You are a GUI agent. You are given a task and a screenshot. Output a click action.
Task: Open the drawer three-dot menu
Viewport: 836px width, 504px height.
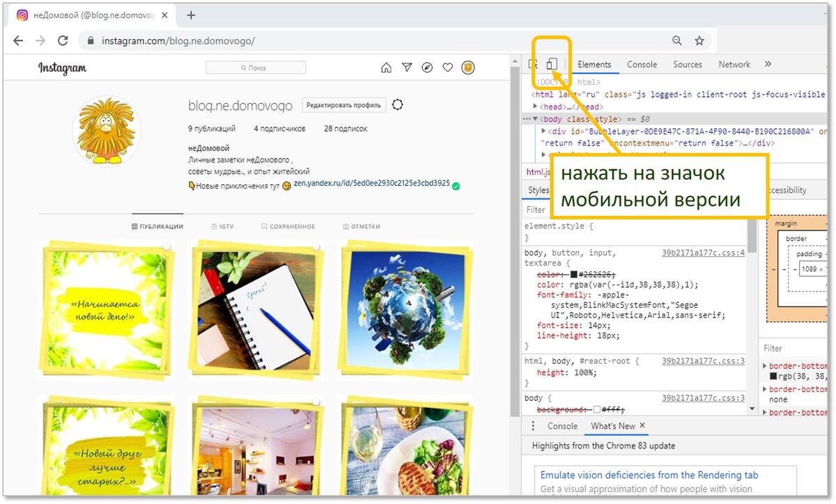[x=534, y=426]
